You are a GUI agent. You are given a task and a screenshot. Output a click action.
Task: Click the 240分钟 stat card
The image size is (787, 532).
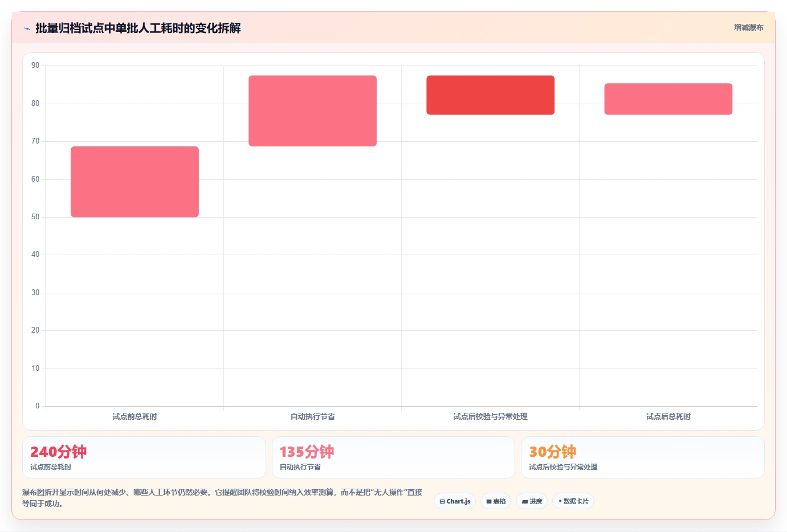[144, 457]
